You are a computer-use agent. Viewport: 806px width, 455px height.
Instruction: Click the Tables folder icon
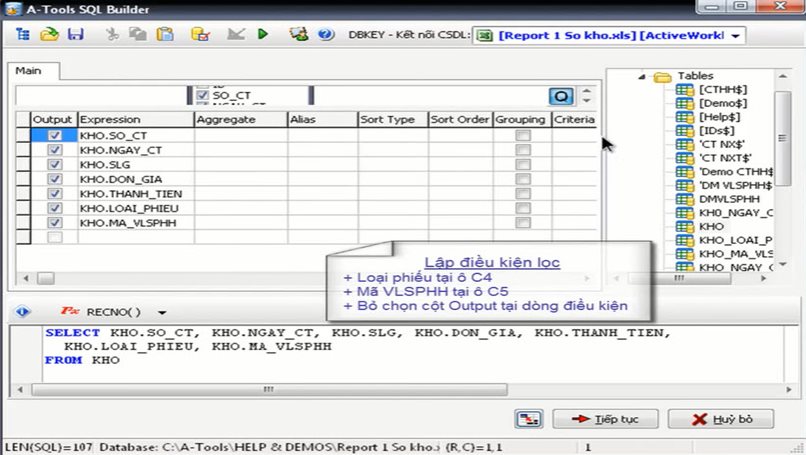[x=663, y=77]
